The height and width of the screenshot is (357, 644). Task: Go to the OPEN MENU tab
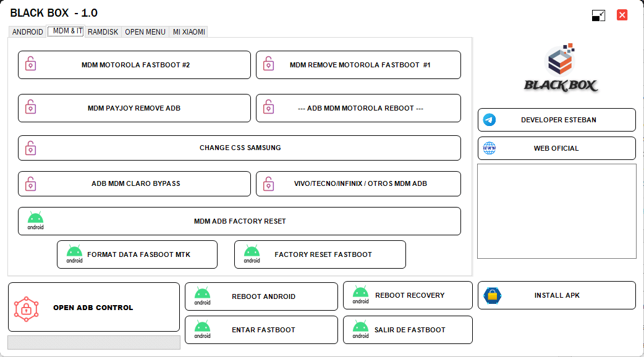click(x=145, y=31)
